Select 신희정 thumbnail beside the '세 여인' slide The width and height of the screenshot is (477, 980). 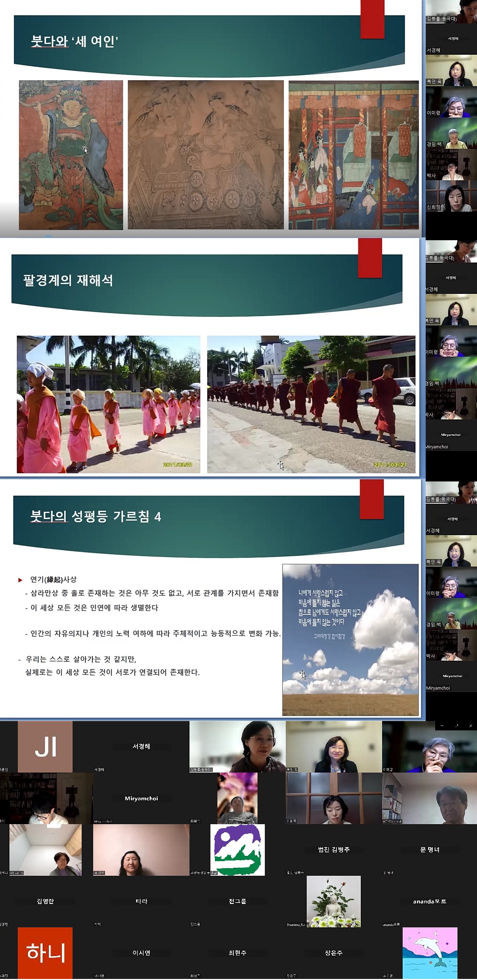[x=451, y=196]
